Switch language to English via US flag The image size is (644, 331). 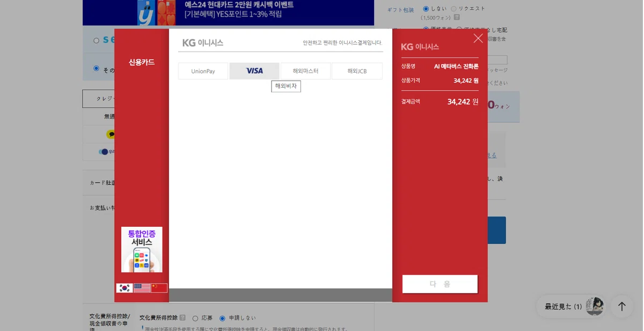pos(142,288)
